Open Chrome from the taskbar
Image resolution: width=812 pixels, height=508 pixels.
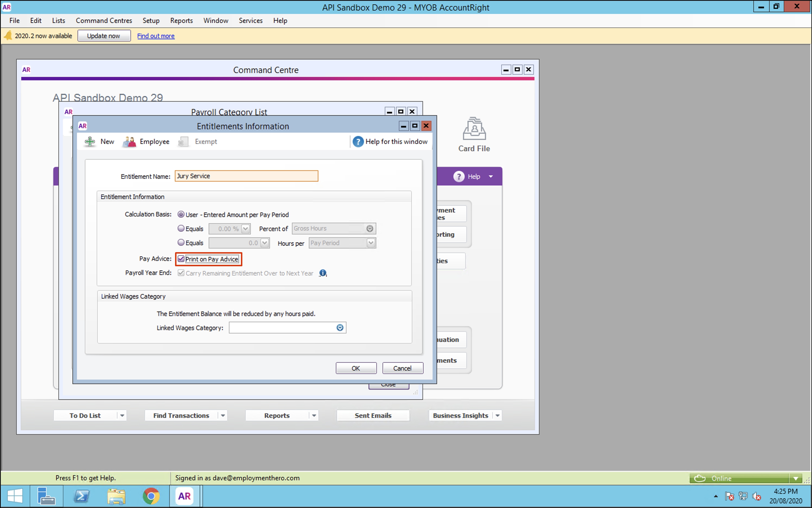[x=151, y=496]
